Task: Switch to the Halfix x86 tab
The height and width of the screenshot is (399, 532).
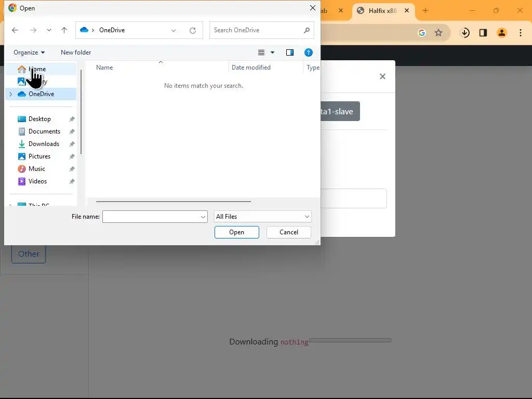Action: [x=382, y=11]
